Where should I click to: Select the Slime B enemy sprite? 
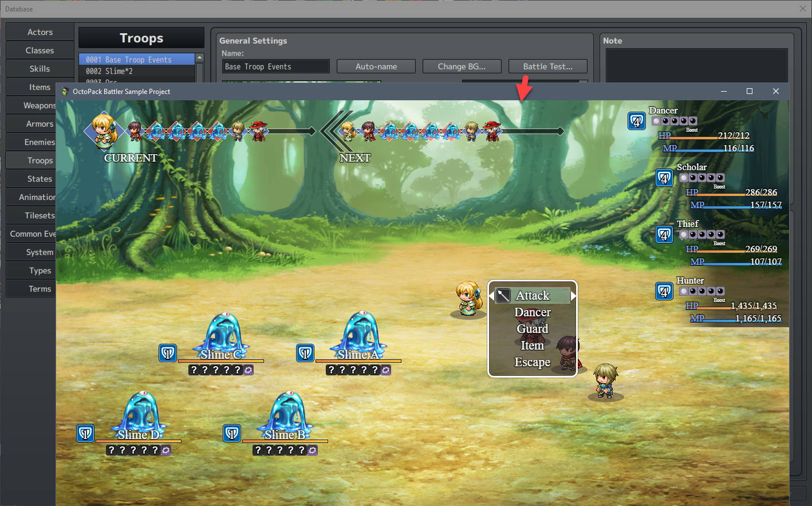pyautogui.click(x=285, y=415)
